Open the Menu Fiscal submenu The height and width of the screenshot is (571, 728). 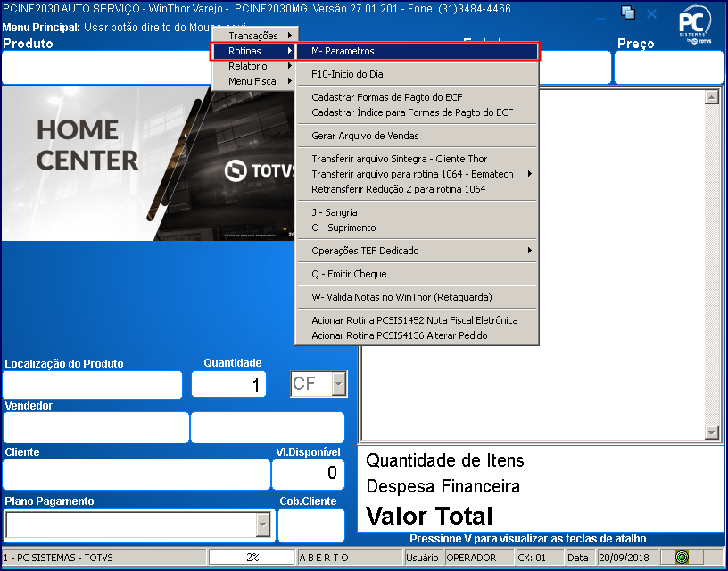[254, 81]
